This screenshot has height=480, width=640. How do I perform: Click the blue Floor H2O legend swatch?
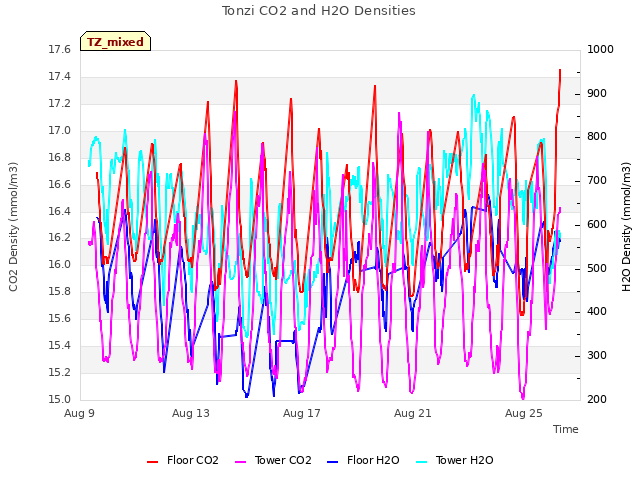333,462
